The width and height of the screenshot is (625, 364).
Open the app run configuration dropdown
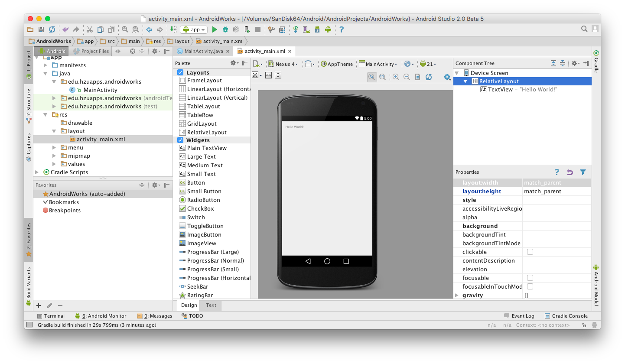click(194, 29)
